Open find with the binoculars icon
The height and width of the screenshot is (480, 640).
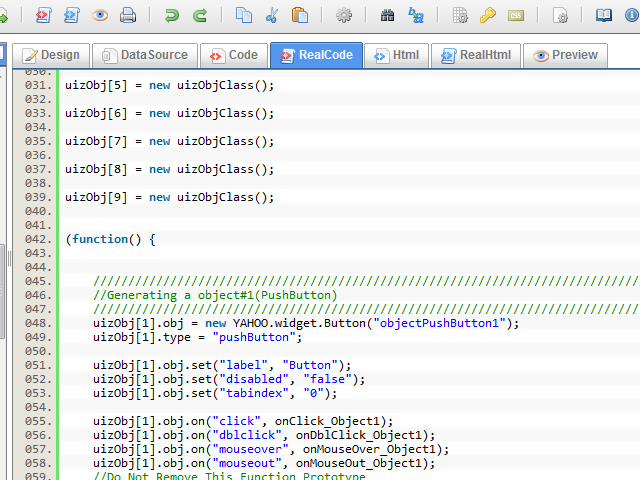(x=388, y=15)
